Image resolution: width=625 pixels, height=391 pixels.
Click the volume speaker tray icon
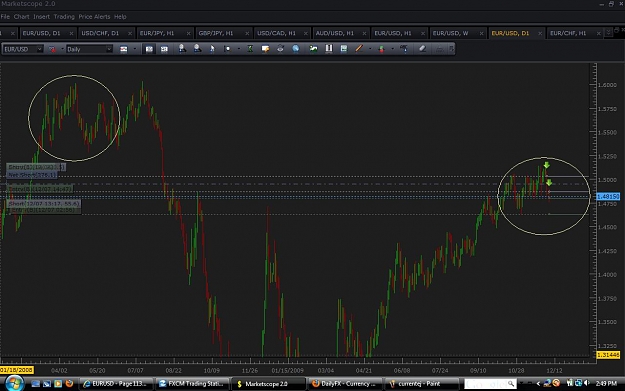tap(587, 383)
